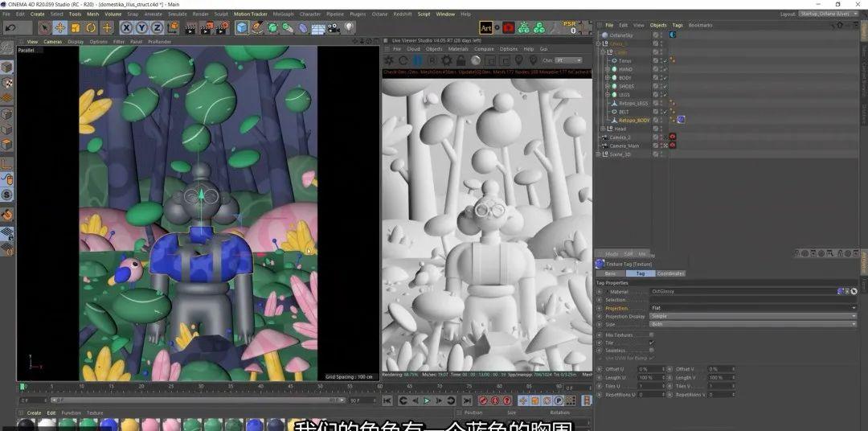The height and width of the screenshot is (431, 868).
Task: Open Object Manager Tags menu
Action: click(678, 25)
